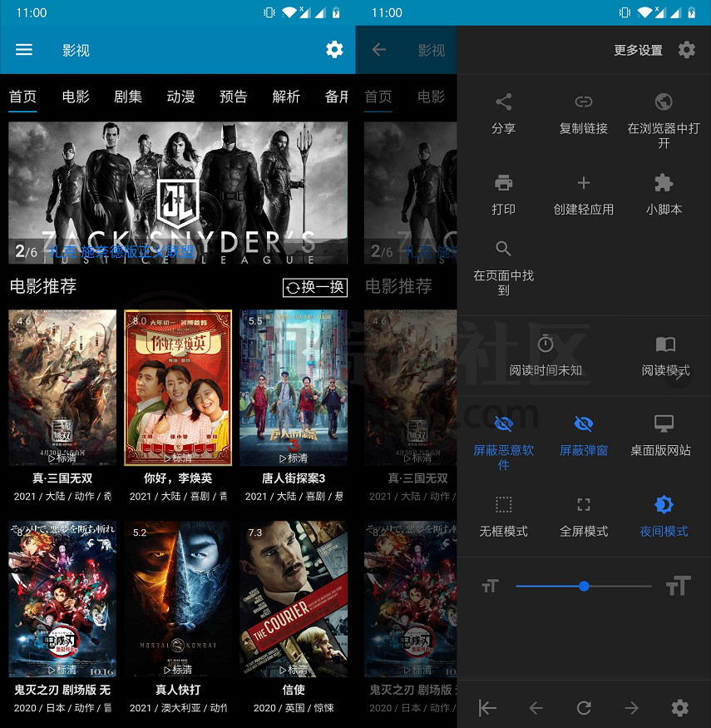
Task: Click the text size slider track right side
Action: coord(620,587)
